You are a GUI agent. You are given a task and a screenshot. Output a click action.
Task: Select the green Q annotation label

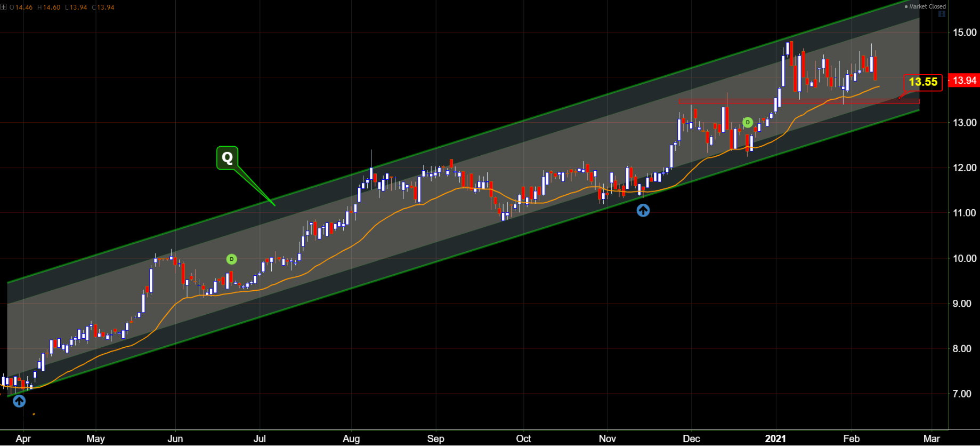point(227,158)
